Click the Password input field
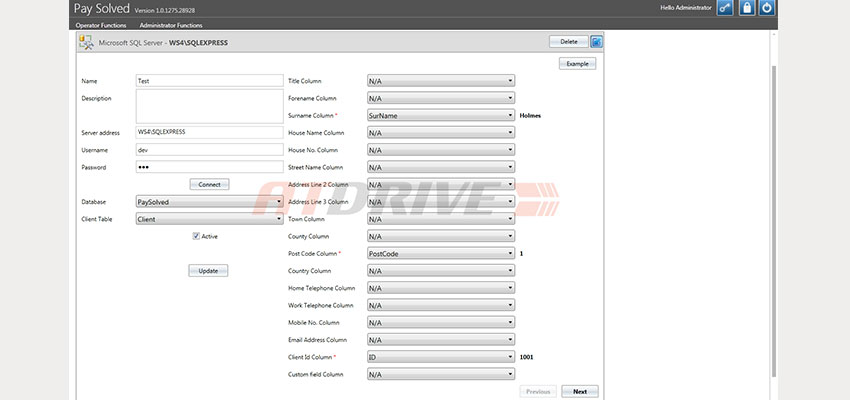Screen dimensions: 850x400 coord(209,167)
